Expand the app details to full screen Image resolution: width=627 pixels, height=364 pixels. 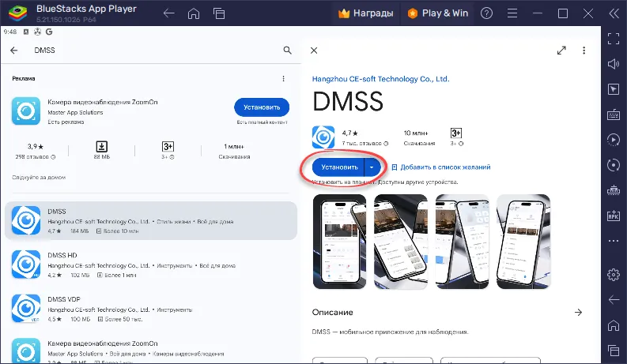pyautogui.click(x=561, y=50)
